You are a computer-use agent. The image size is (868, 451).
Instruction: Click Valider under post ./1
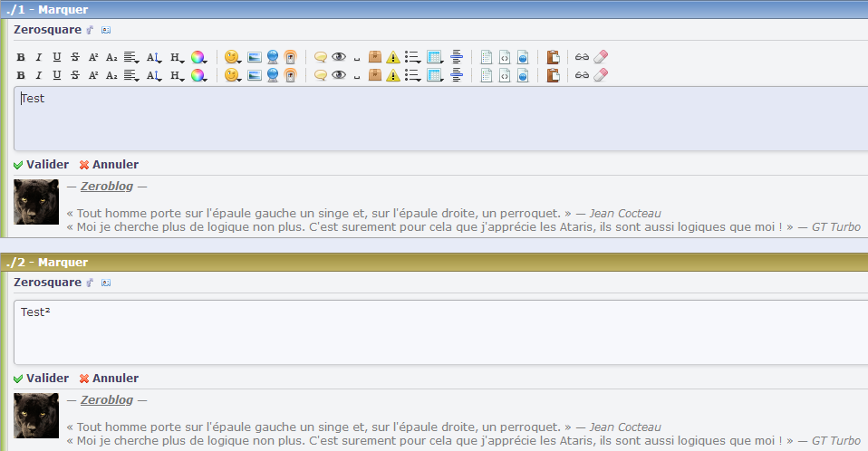41,165
